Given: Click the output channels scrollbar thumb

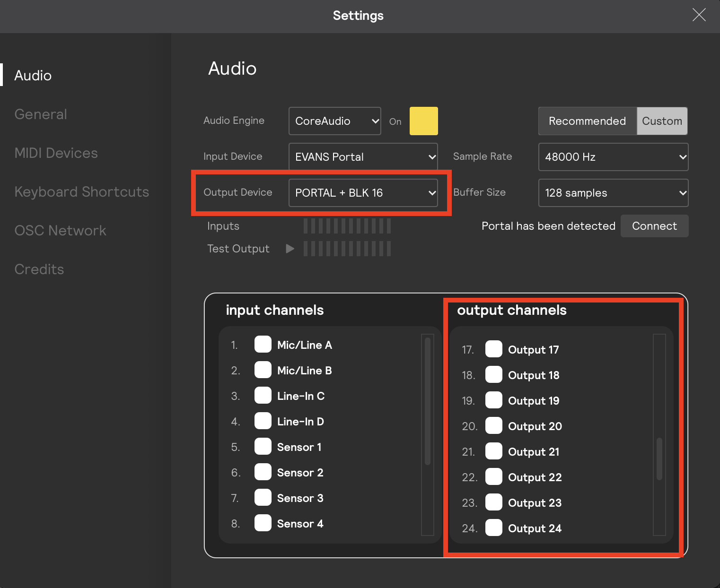Looking at the screenshot, I should click(x=659, y=459).
